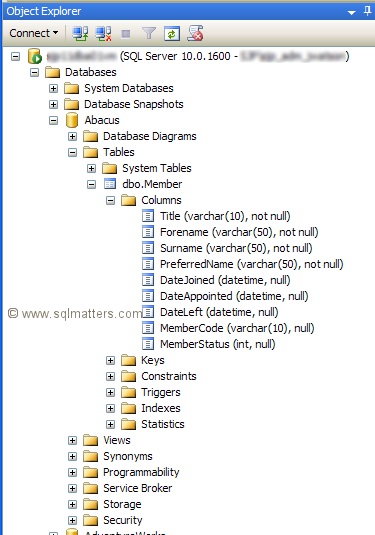Screen dimensions: 375x535
Task: Select Forename (varchar(50), not null) column
Action: (239, 232)
